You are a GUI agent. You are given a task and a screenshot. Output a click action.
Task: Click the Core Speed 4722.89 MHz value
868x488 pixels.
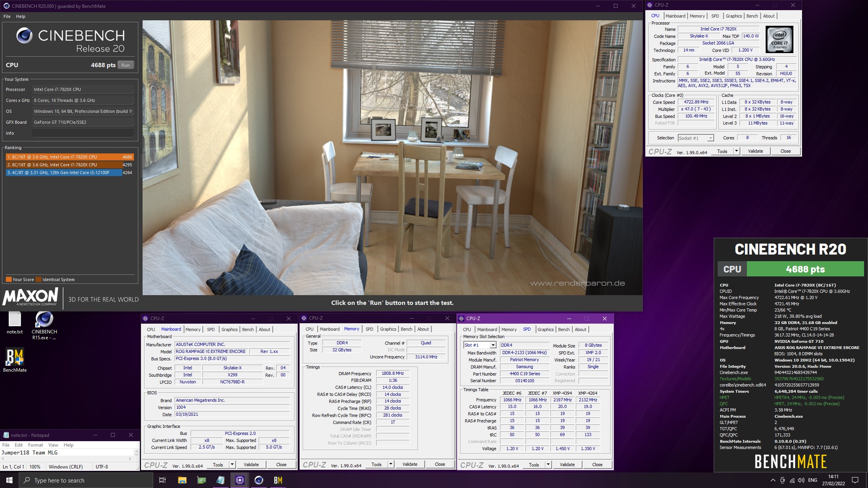click(696, 102)
